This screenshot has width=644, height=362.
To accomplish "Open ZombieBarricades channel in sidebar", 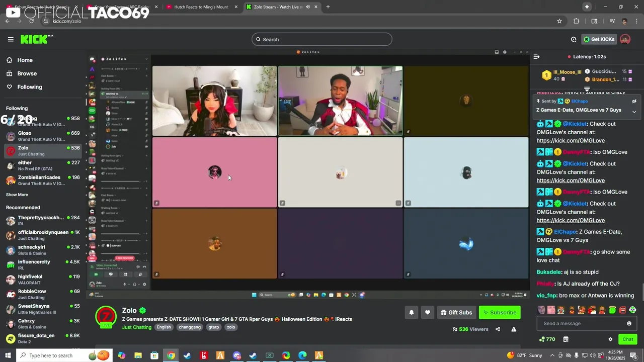I will point(43,180).
